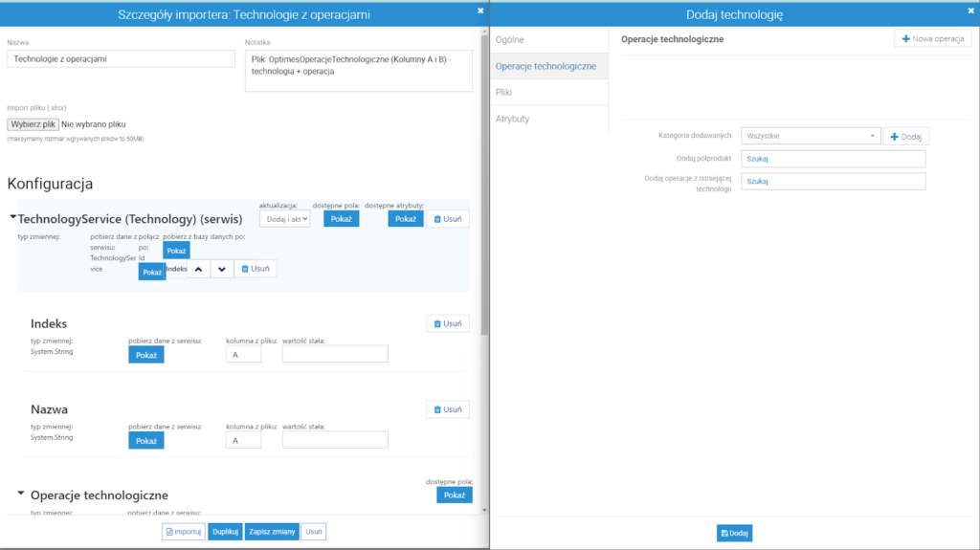Move Indeks down with the chevron-down arrow
Image resolution: width=980 pixels, height=550 pixels.
pos(222,269)
